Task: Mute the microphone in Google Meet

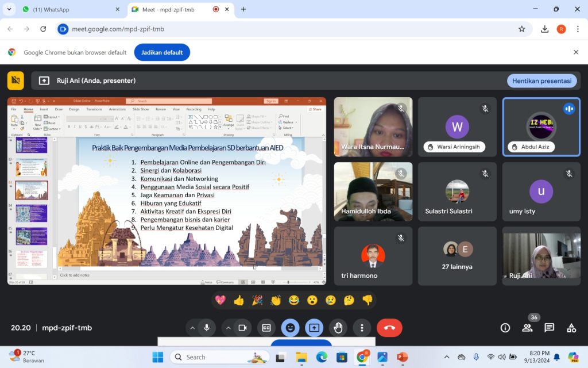Action: (206, 328)
